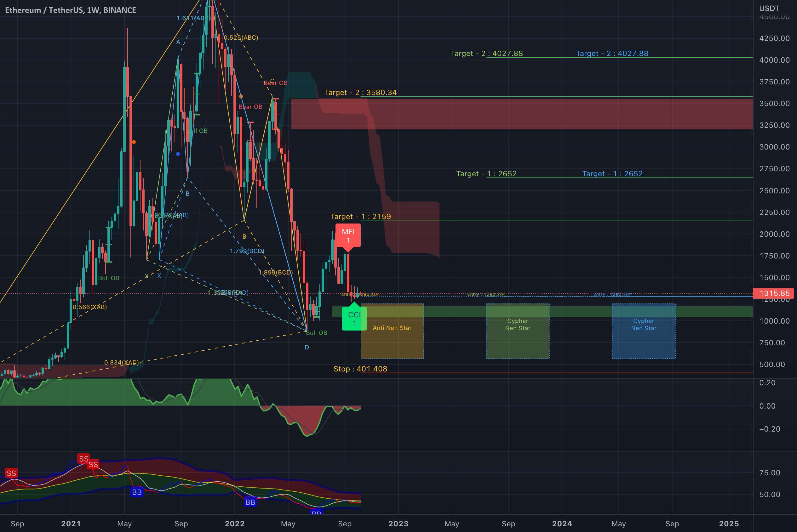Click the blue Target - 2 : 4027.88 label
This screenshot has height=532, width=797.
click(612, 53)
